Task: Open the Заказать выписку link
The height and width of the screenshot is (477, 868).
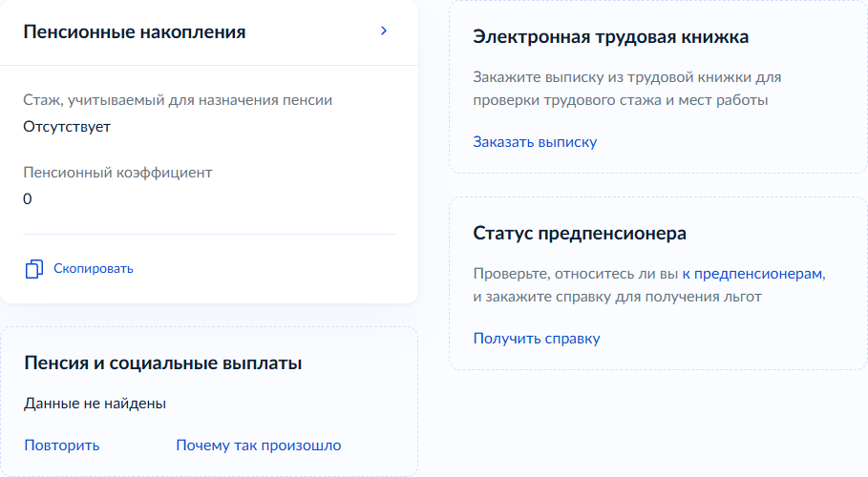Action: [535, 141]
